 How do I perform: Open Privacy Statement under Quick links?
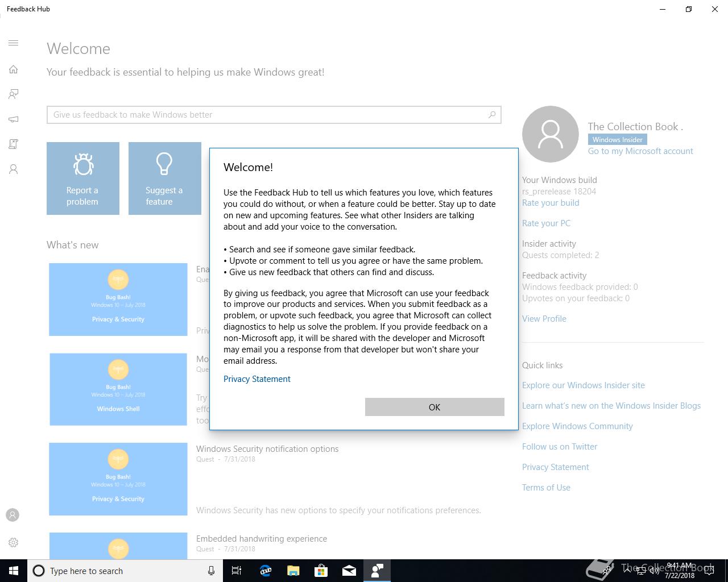coord(556,467)
